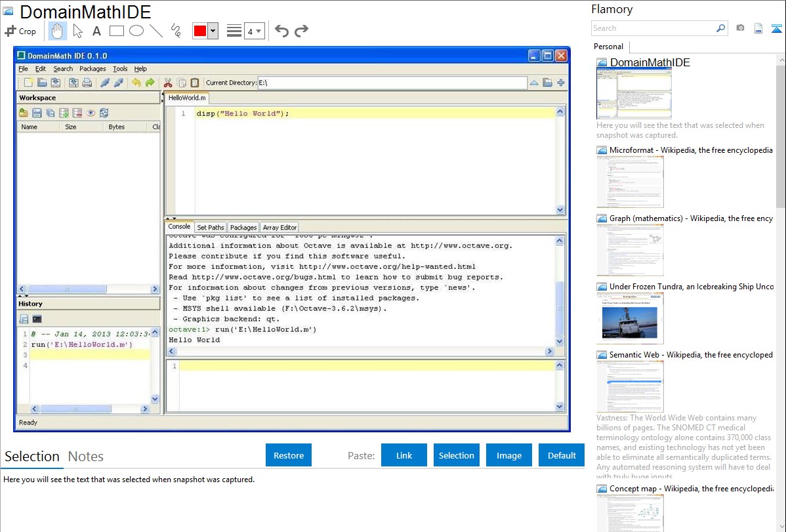Toggle the Workspace eye view icon
786x532 pixels.
(x=91, y=113)
